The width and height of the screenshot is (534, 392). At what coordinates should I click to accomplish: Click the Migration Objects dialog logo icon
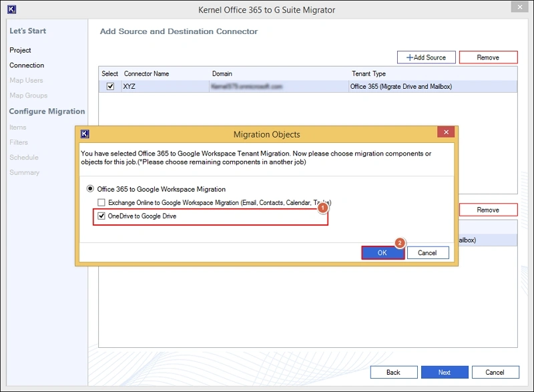click(x=85, y=134)
